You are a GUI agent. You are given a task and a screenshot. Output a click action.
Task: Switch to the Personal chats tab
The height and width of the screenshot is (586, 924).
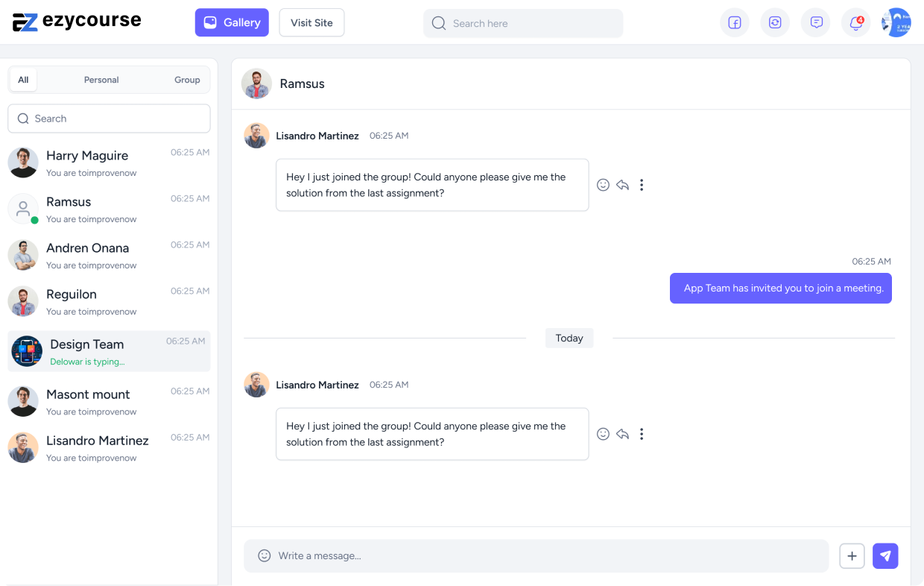click(101, 80)
